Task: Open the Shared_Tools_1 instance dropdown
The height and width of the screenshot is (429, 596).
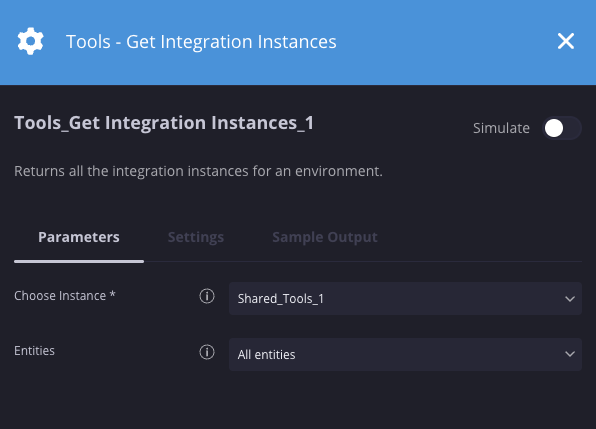Action: [405, 298]
